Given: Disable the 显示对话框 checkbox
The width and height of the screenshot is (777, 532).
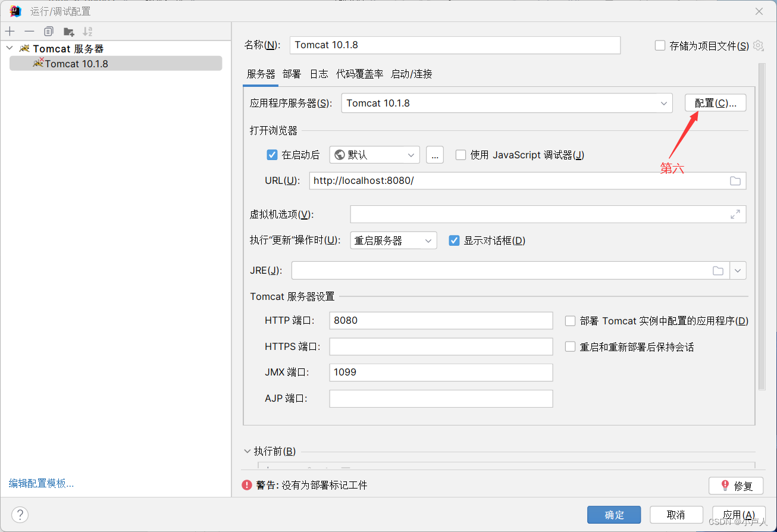Looking at the screenshot, I should [x=454, y=240].
